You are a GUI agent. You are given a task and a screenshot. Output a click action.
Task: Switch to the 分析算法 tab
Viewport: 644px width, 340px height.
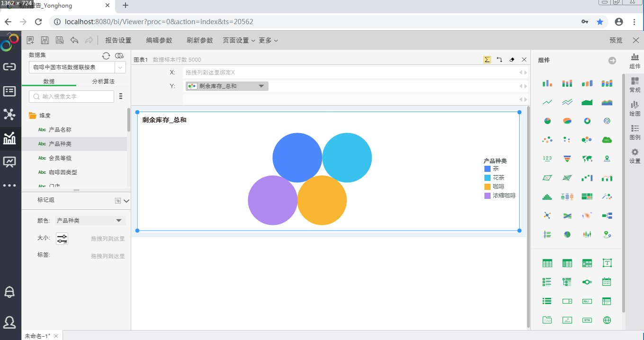(x=104, y=81)
